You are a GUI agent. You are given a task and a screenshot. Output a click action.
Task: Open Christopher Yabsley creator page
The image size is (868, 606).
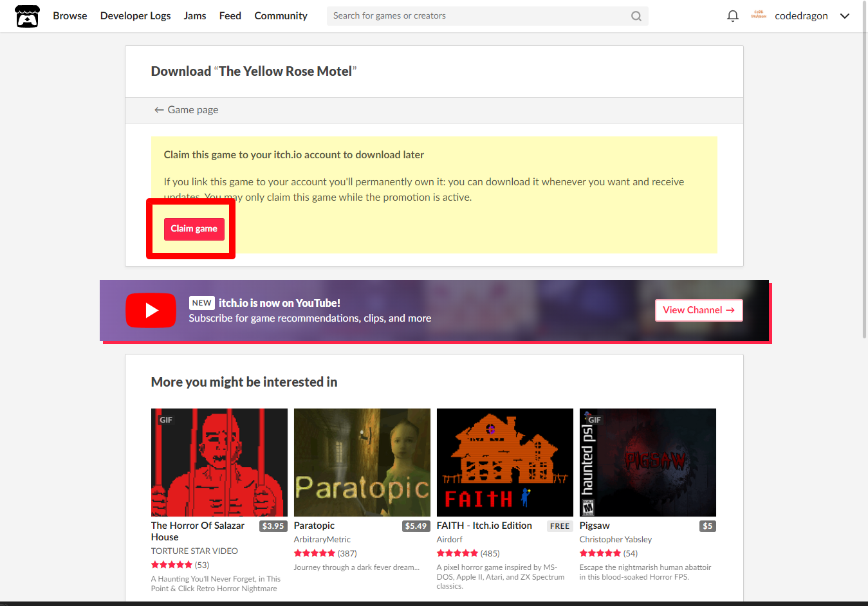pos(616,540)
